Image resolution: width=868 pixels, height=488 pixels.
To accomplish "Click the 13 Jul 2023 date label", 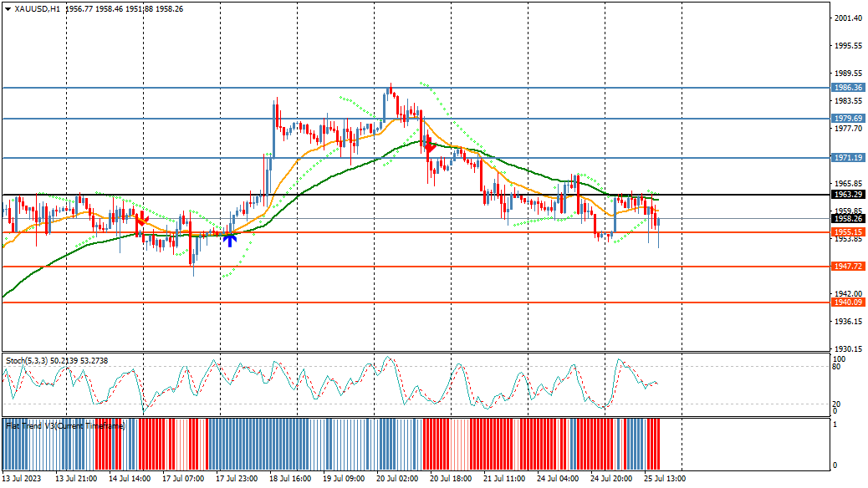I will click(x=22, y=479).
